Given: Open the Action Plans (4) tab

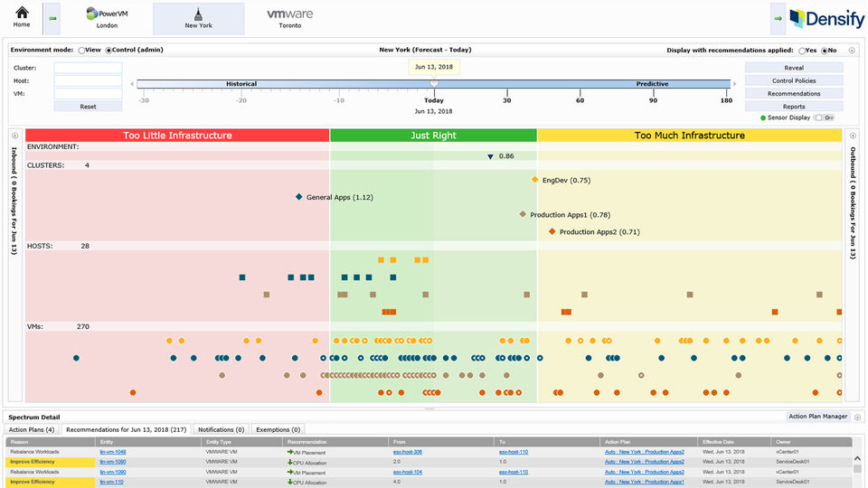Looking at the screenshot, I should click(32, 429).
